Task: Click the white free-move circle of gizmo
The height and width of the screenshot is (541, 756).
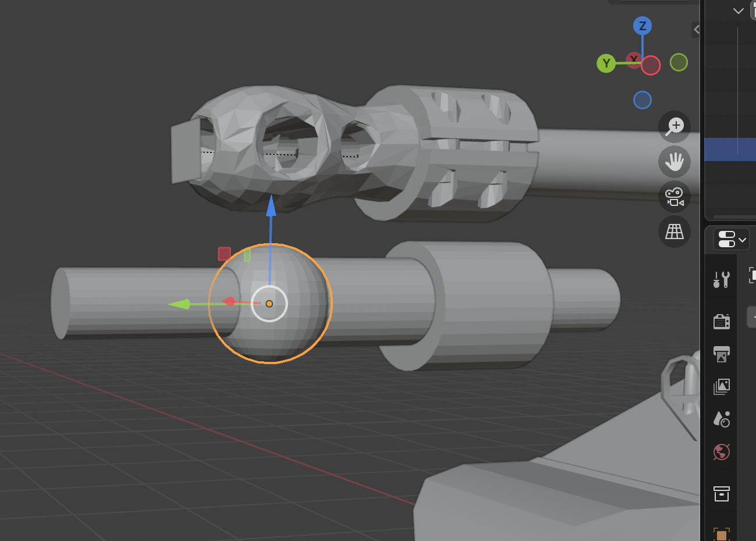Action: [269, 304]
